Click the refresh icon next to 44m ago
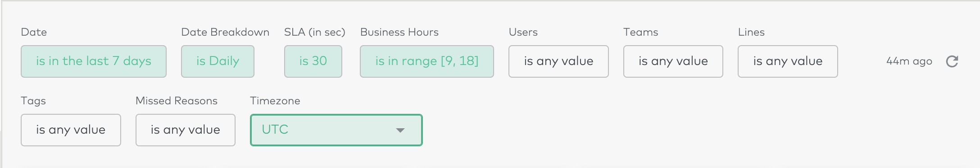The image size is (980, 168). tap(952, 61)
